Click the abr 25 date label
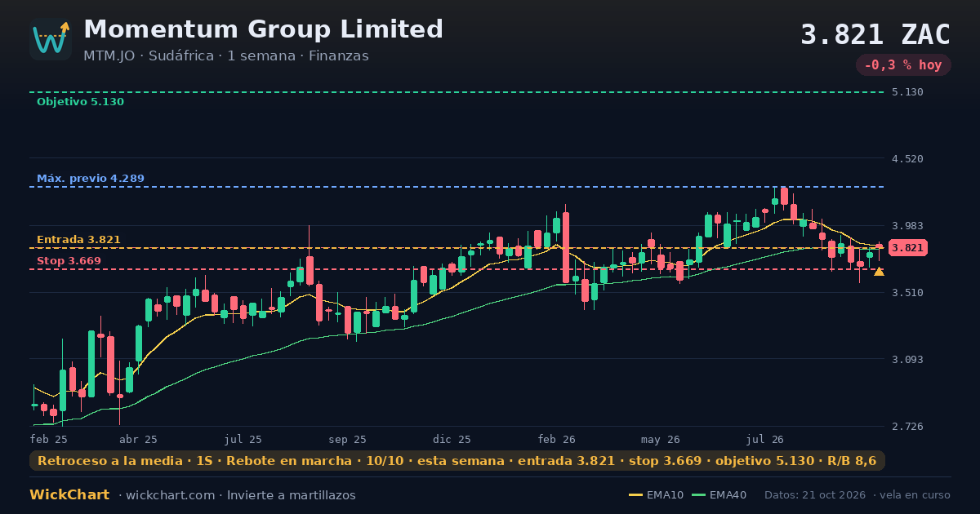Viewport: 980px width, 514px height. 138,439
